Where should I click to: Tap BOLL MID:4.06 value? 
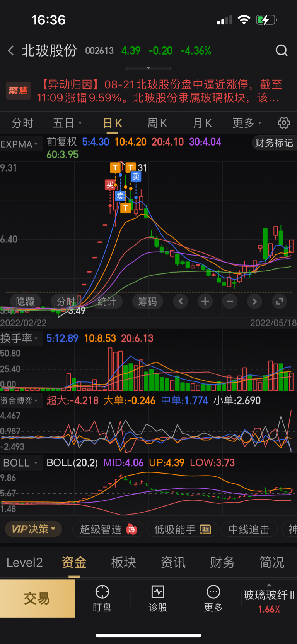pyautogui.click(x=123, y=463)
